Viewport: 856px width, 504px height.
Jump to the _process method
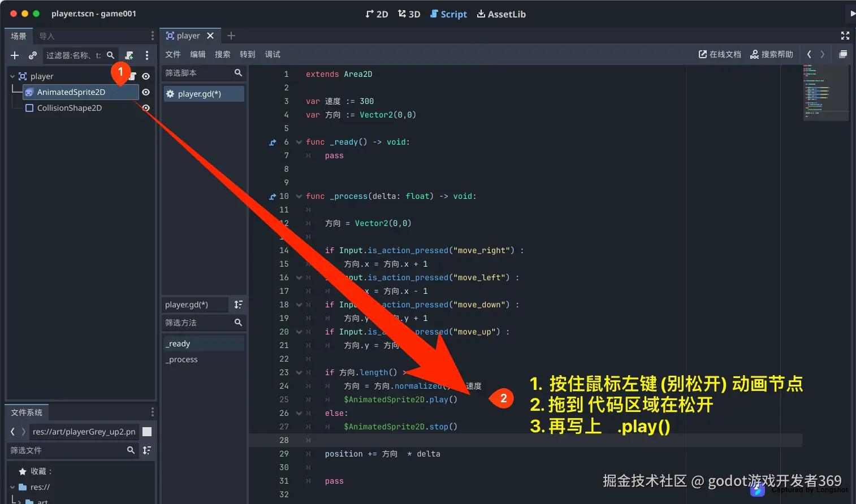tap(204, 359)
